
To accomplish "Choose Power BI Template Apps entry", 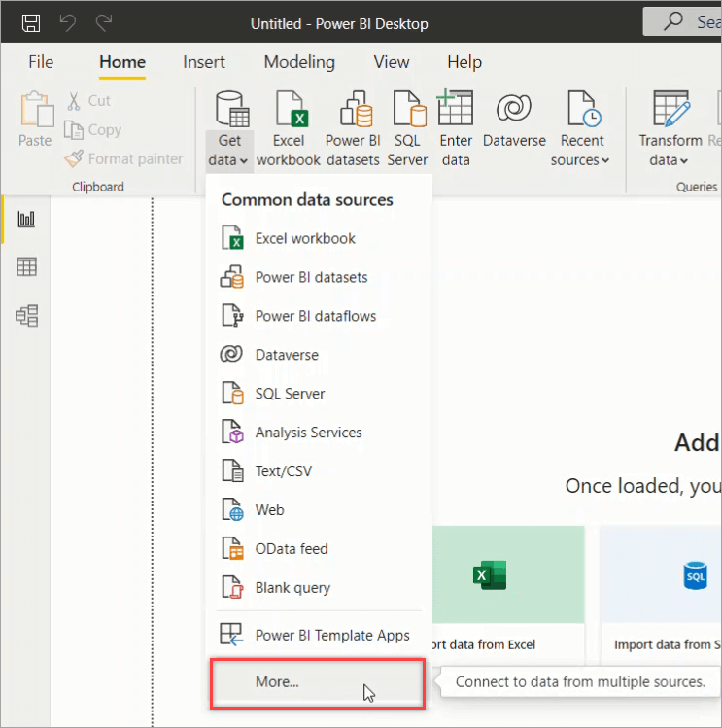I will click(x=319, y=635).
